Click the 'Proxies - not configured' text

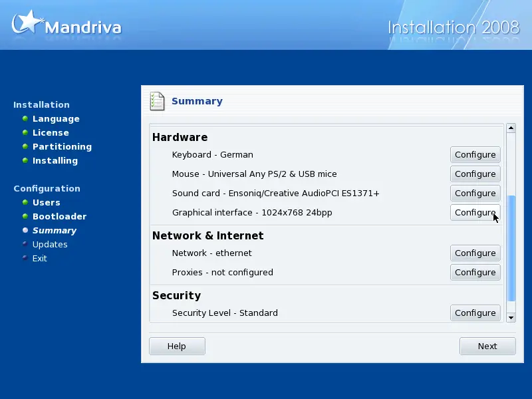[x=223, y=273]
